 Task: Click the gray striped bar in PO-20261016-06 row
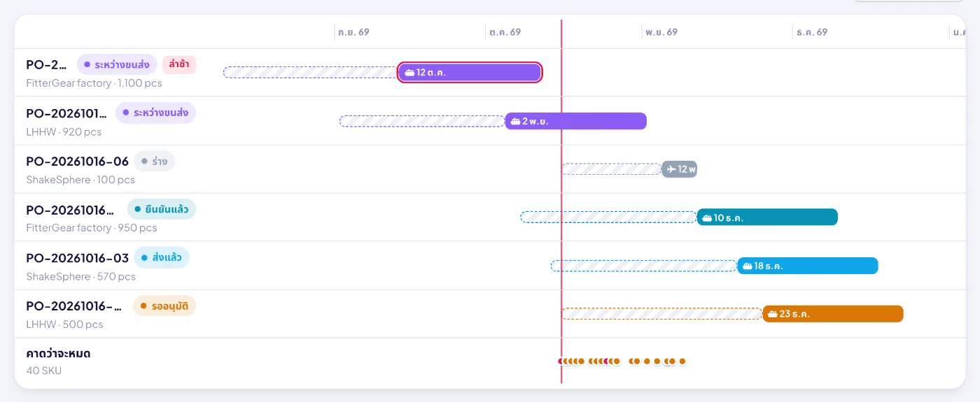612,169
